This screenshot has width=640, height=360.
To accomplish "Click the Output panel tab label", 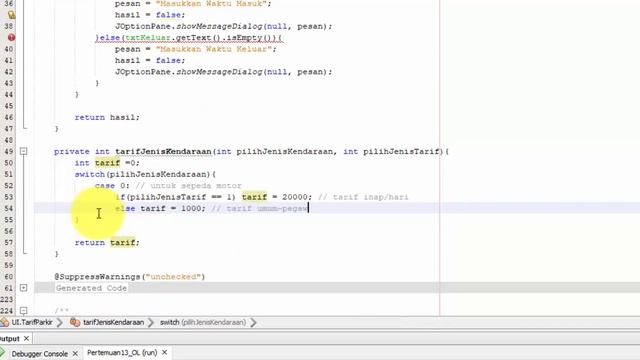I will [10, 339].
